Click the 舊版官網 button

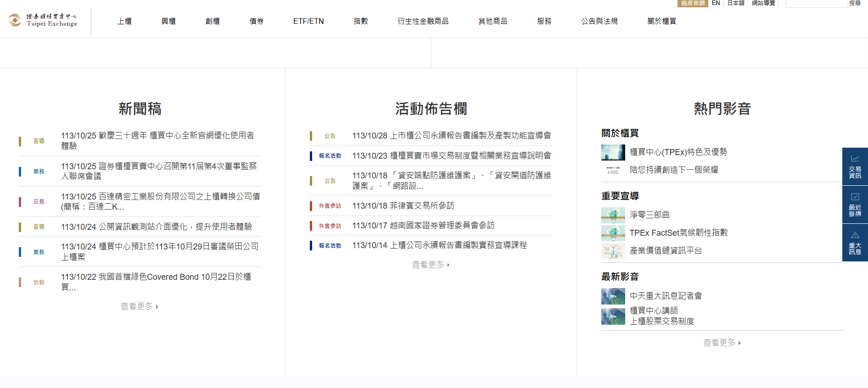click(x=693, y=3)
